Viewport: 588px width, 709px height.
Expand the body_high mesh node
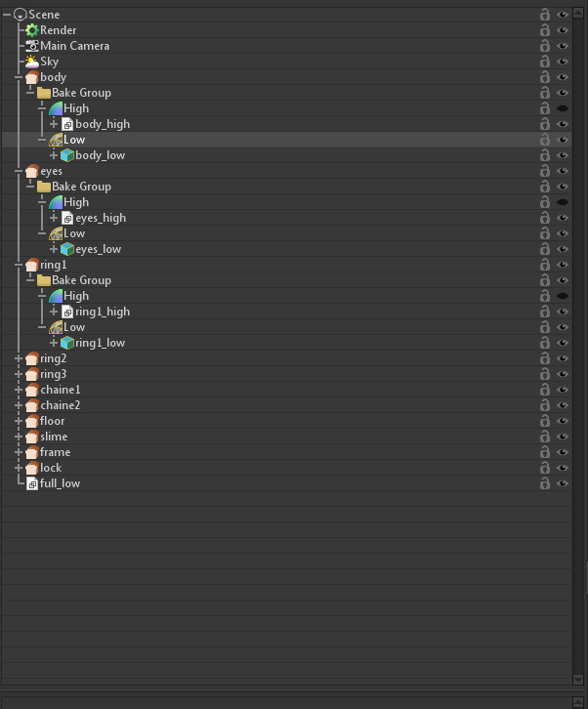[54, 124]
